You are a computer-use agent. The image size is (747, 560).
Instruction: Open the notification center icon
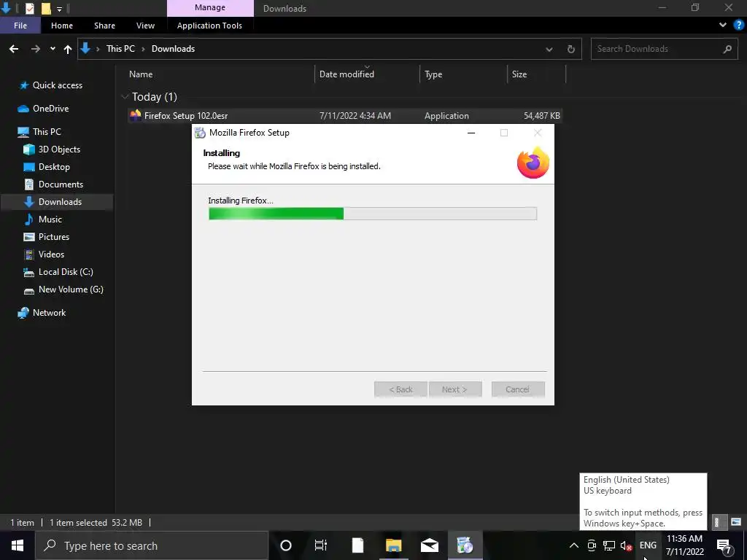click(x=724, y=545)
